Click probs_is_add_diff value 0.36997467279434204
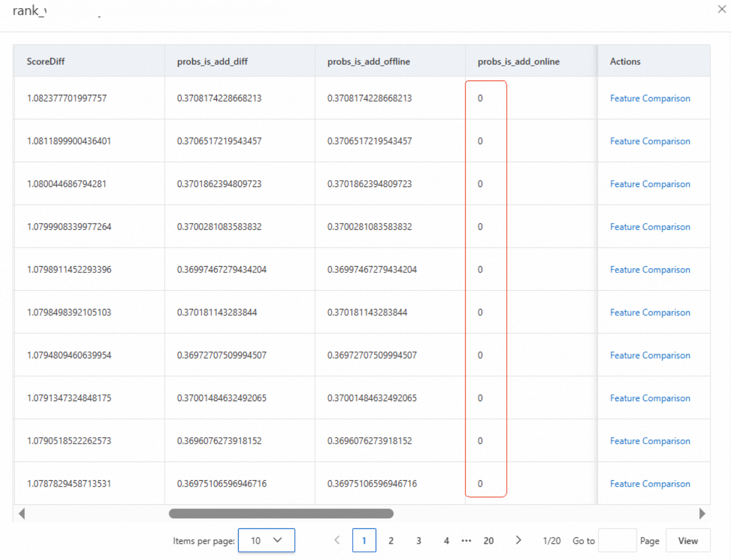The image size is (731, 560). tap(222, 270)
